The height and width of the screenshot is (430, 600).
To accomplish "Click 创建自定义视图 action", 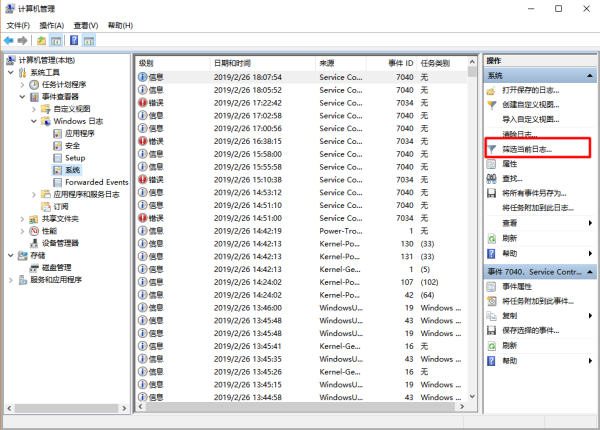I will pyautogui.click(x=530, y=105).
